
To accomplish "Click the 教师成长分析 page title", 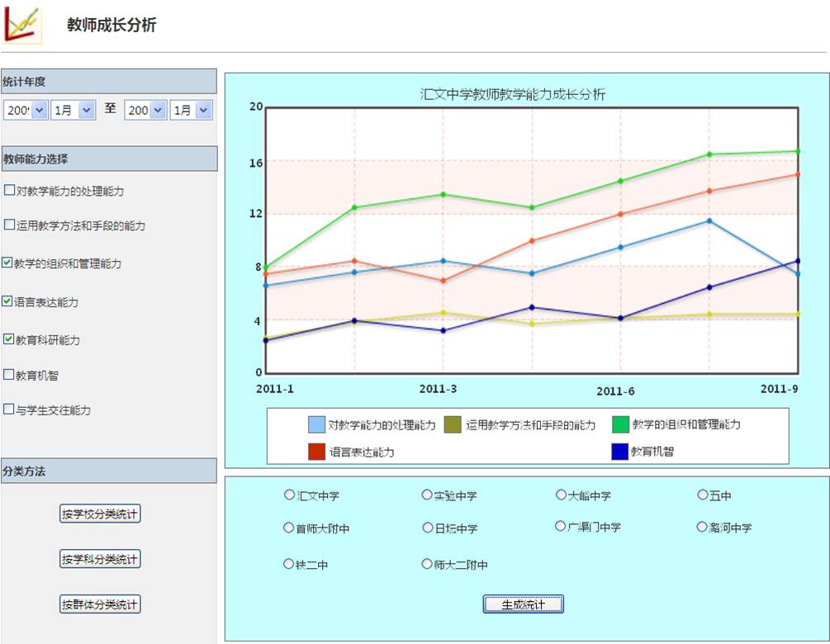I will click(111, 25).
